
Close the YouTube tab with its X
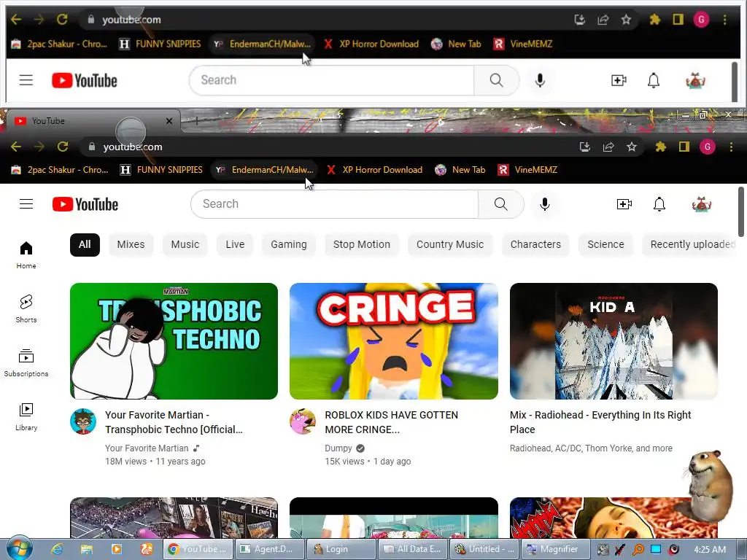(x=169, y=121)
